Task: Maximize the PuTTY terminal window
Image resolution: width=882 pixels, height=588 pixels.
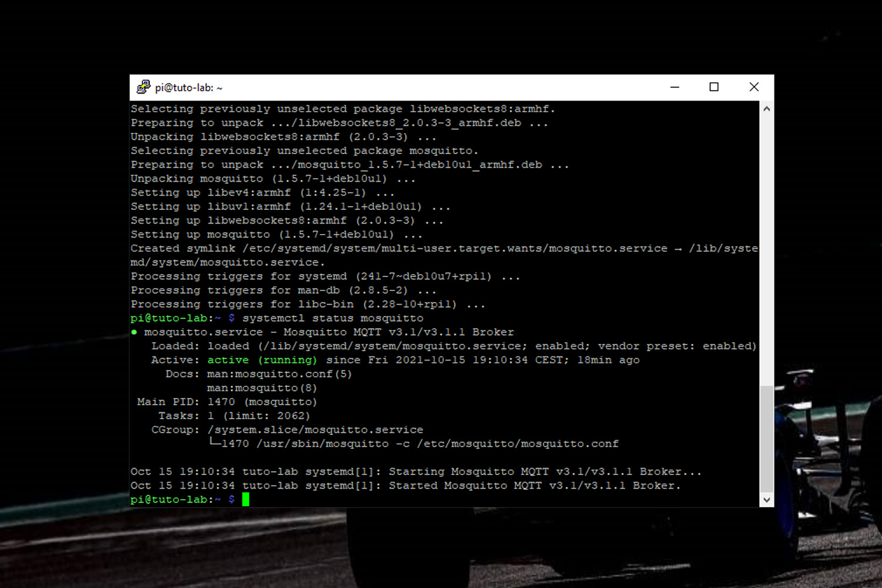Action: (714, 88)
